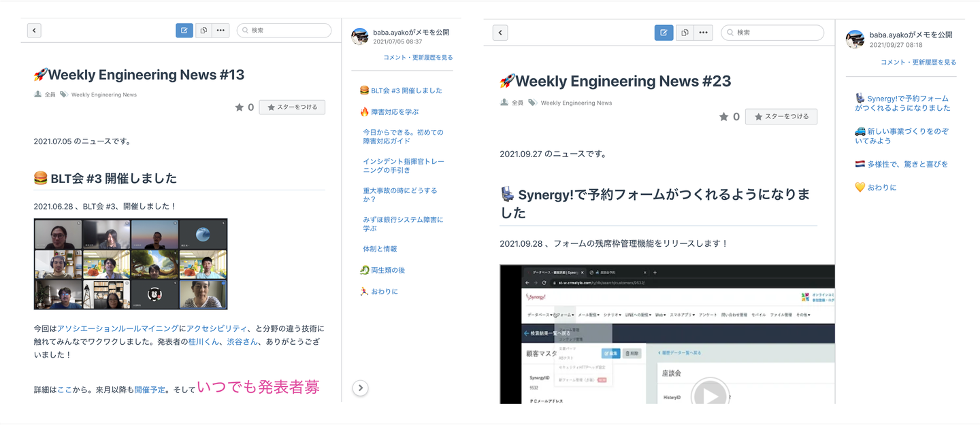Jump to おわりに in #13 outline

[x=378, y=291]
